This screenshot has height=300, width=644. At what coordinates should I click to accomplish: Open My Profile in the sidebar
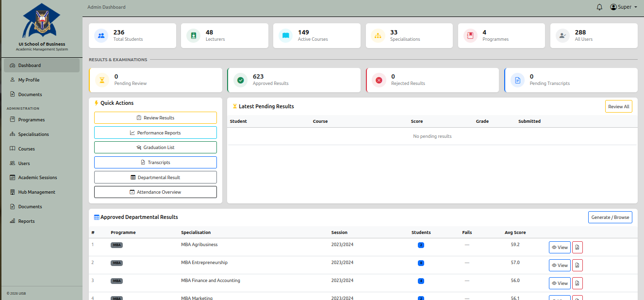tap(42, 80)
